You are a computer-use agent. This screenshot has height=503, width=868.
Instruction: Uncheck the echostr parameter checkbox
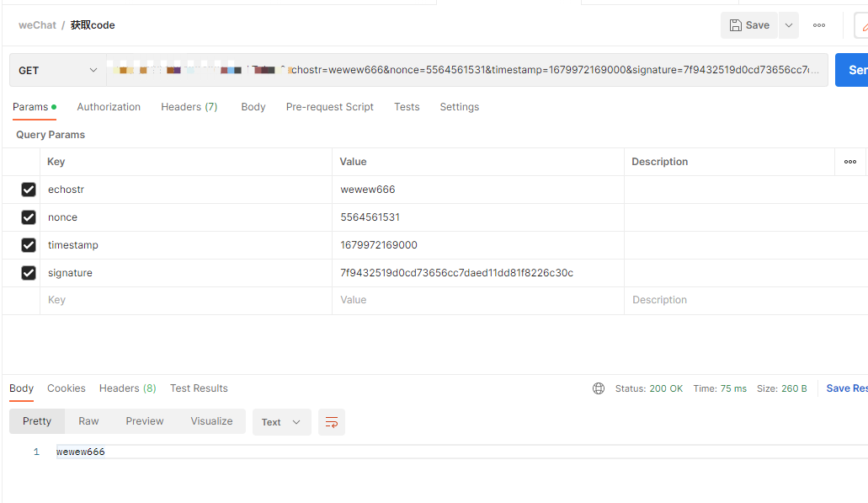29,190
